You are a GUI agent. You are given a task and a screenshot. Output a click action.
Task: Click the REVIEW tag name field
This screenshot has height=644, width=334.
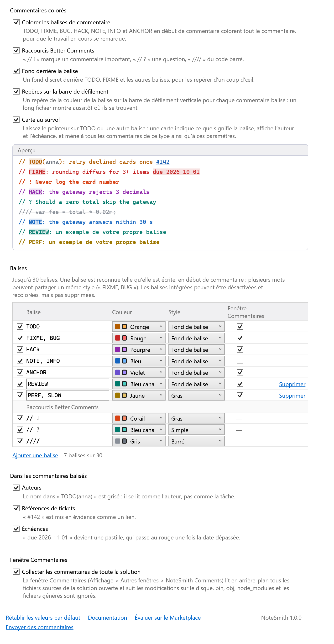68,384
